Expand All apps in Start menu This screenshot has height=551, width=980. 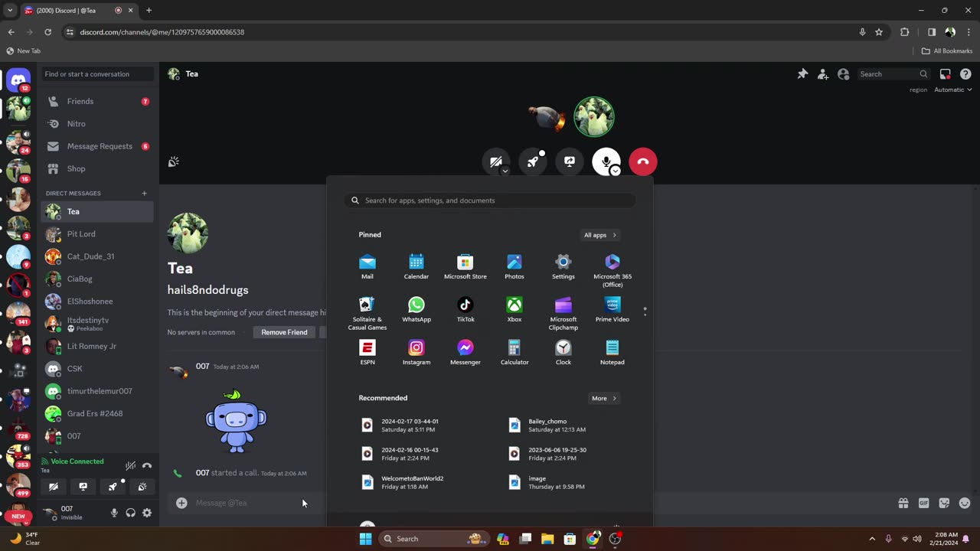coord(600,235)
